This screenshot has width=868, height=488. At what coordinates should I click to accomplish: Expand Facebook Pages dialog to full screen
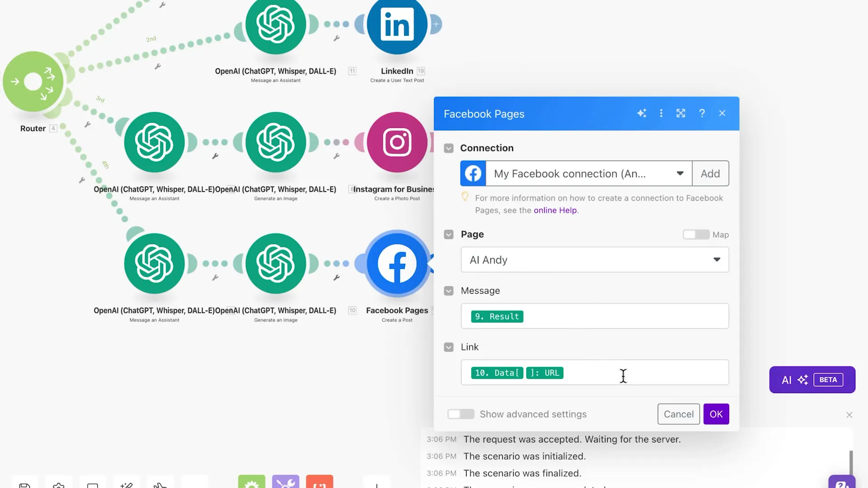[681, 113]
